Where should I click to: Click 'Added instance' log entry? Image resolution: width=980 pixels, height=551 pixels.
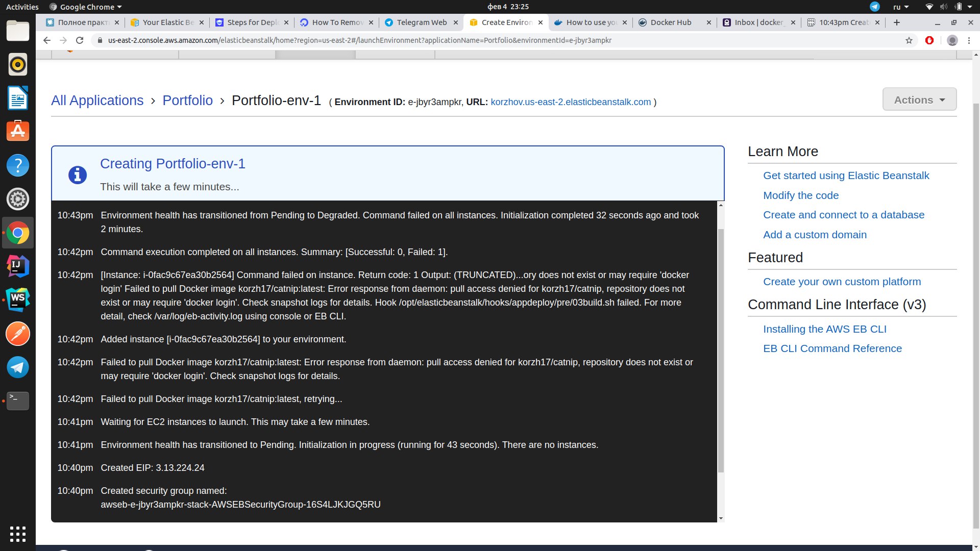coord(223,339)
